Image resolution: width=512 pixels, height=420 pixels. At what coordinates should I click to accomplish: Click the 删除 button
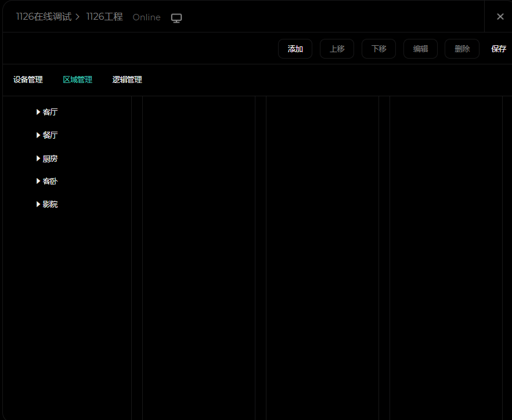pyautogui.click(x=462, y=49)
